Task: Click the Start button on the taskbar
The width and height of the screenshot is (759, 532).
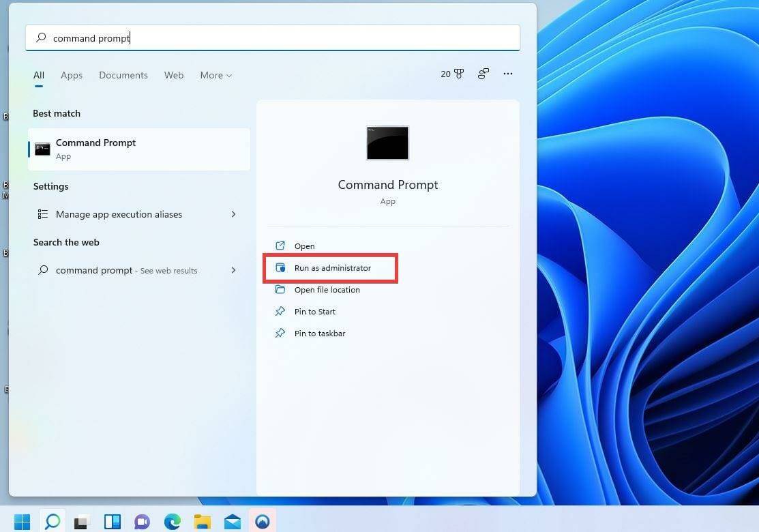Action: click(23, 520)
